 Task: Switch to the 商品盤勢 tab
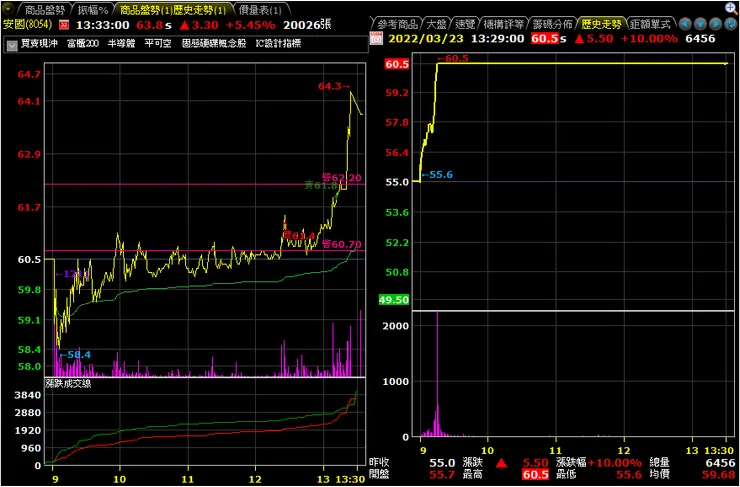pyautogui.click(x=43, y=9)
